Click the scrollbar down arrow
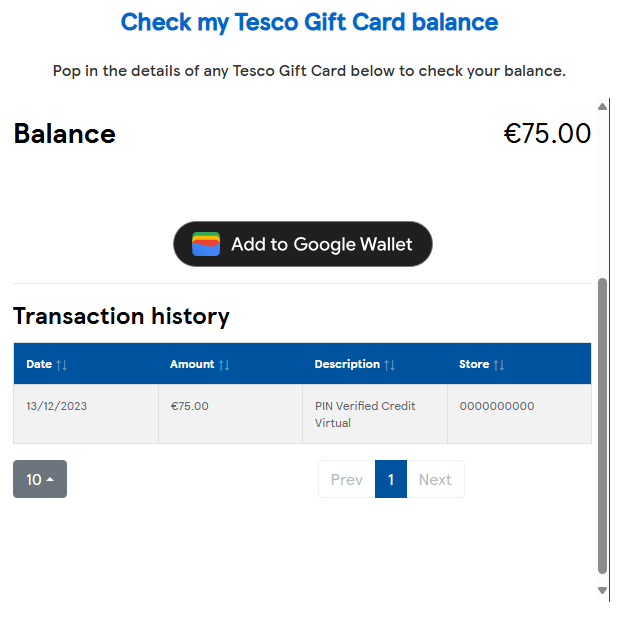This screenshot has width=620, height=621. [602, 591]
